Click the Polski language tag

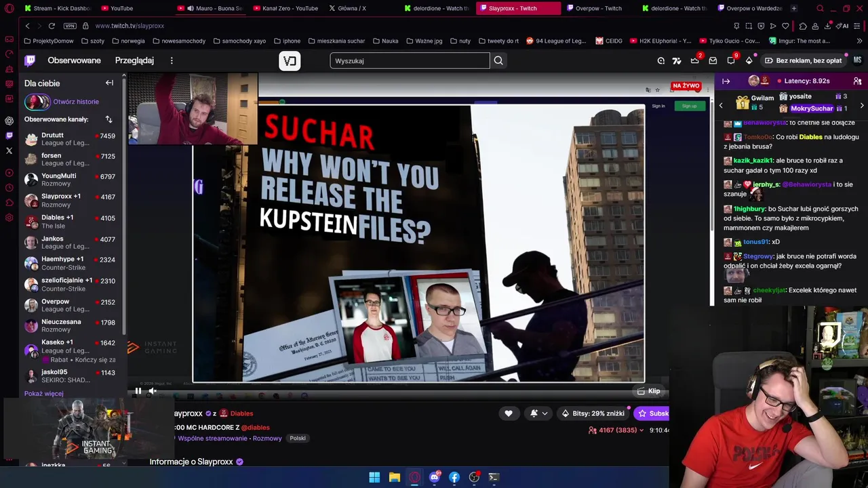(x=298, y=439)
